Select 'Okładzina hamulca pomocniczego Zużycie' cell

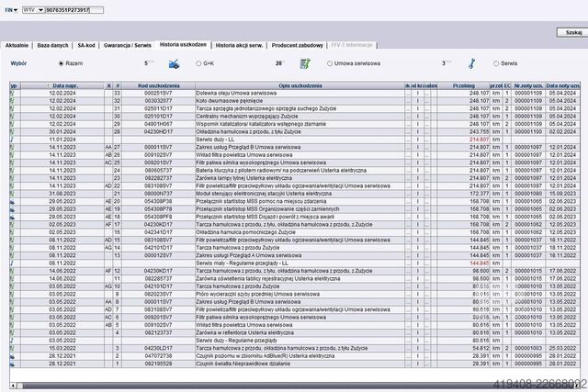pyautogui.click(x=300, y=232)
